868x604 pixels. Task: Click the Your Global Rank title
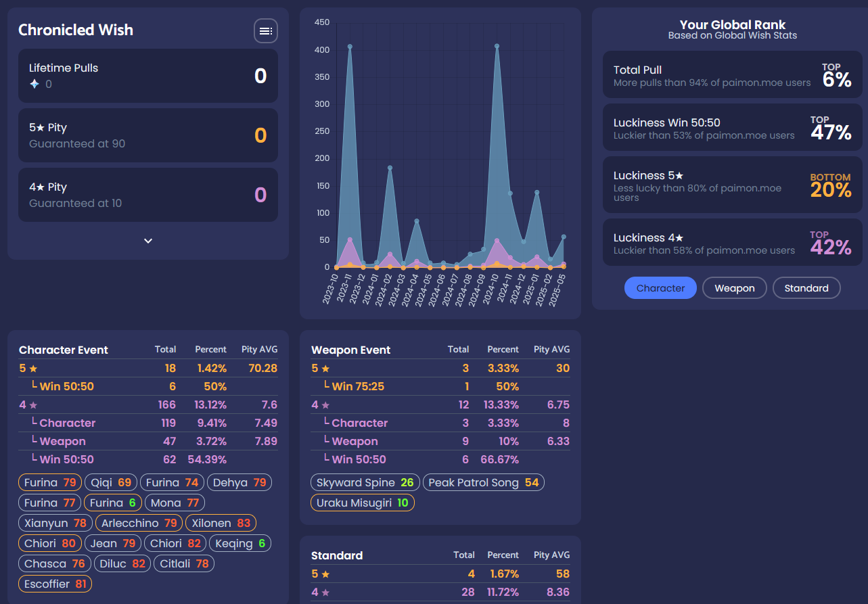click(x=733, y=25)
